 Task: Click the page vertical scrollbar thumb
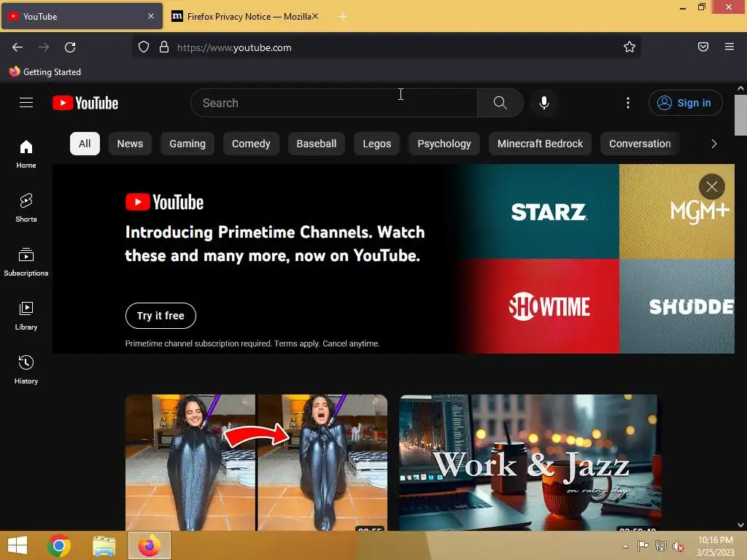click(740, 115)
